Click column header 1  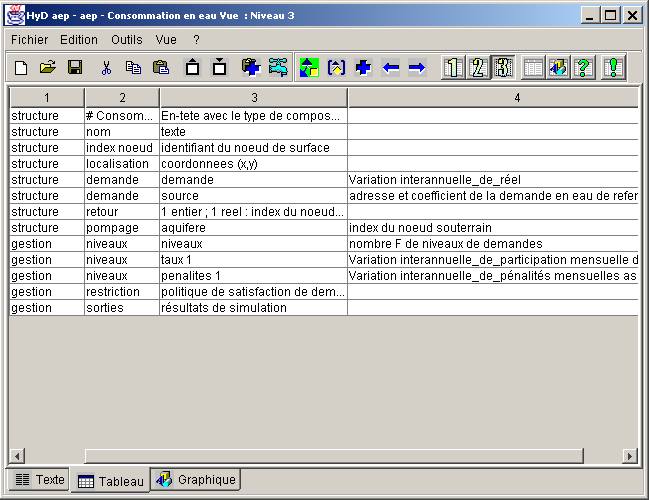pos(47,98)
